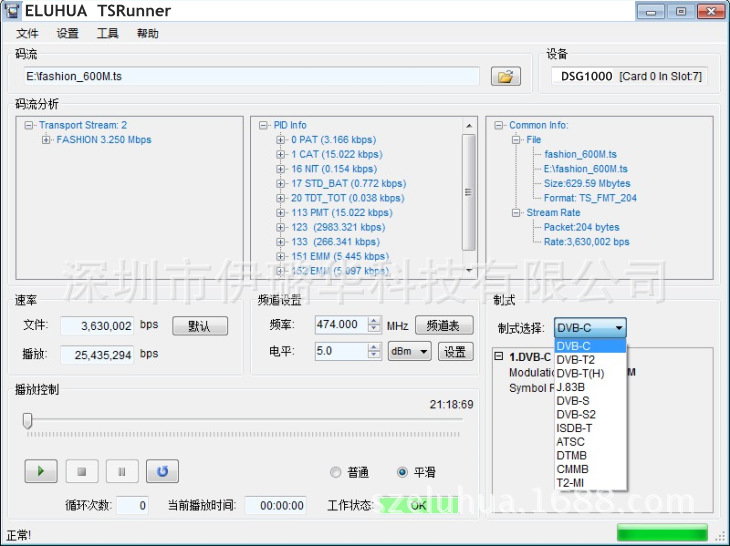Decrease frequency with the spinner down arrow
Image resolution: width=730 pixels, height=546 pixels.
374,328
